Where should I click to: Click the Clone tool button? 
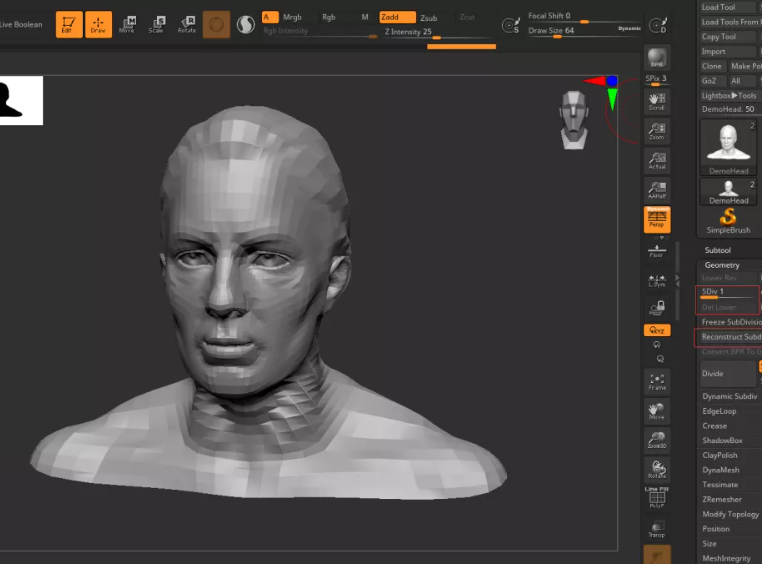[x=712, y=66]
